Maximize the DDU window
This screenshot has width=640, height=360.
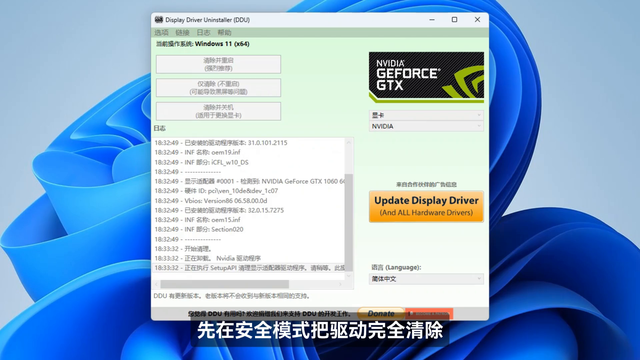coord(454,20)
